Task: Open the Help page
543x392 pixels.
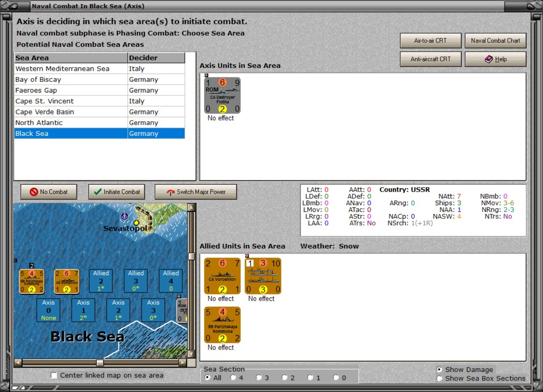Action: click(495, 59)
